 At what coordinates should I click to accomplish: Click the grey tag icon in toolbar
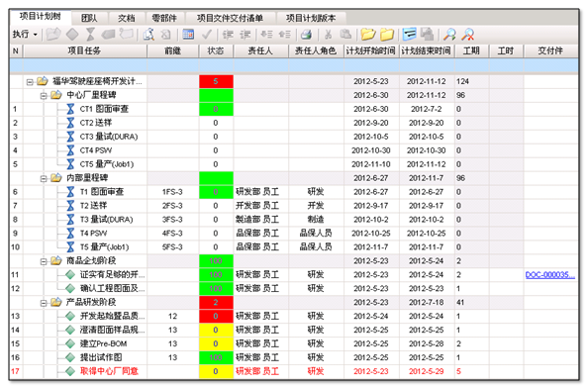click(x=108, y=35)
